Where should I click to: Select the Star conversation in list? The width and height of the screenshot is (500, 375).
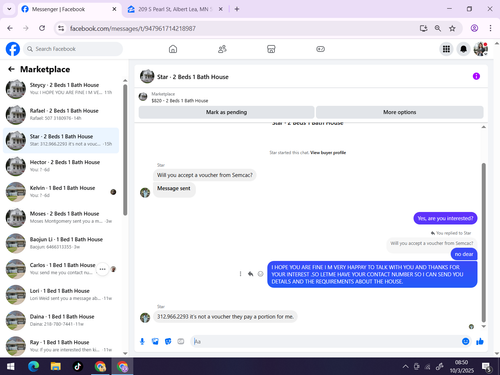61,140
